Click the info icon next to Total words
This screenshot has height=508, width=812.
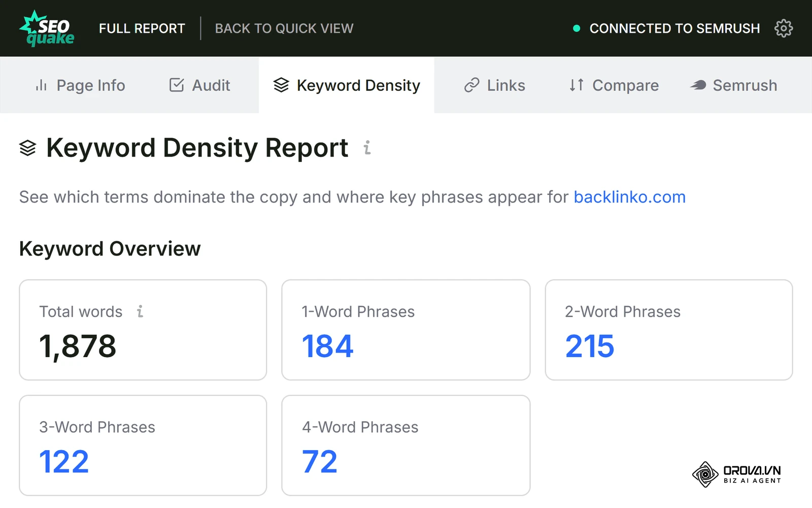(x=140, y=311)
